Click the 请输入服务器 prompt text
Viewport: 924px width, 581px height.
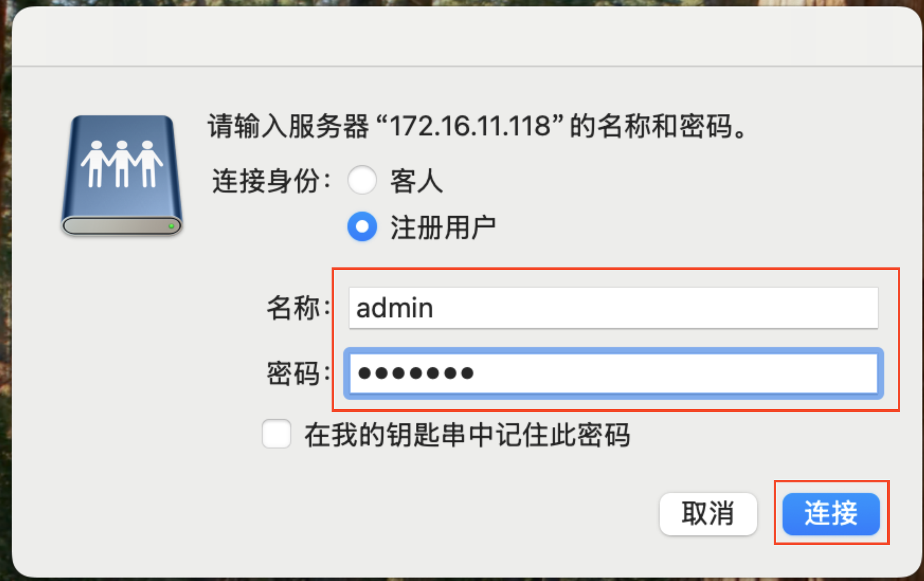click(288, 126)
